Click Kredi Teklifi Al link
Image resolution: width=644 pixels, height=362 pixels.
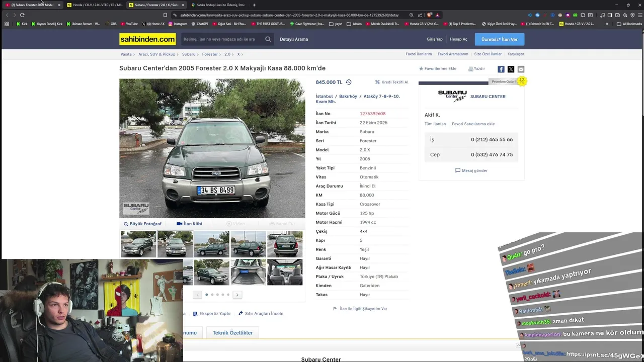coord(392,82)
